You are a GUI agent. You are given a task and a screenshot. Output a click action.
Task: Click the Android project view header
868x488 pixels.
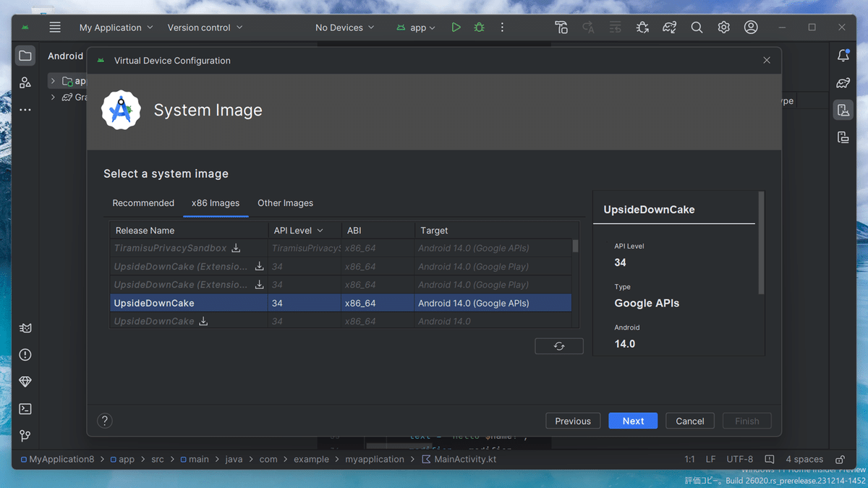(66, 56)
